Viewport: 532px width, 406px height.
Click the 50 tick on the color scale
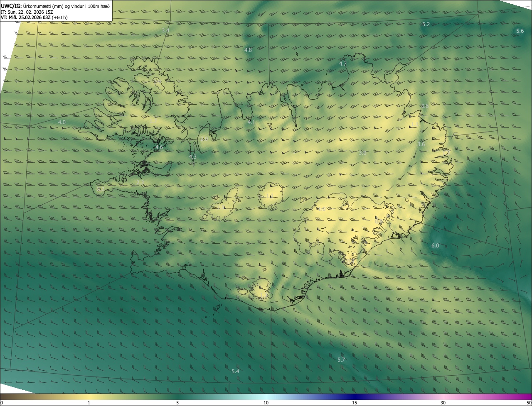point(529,403)
